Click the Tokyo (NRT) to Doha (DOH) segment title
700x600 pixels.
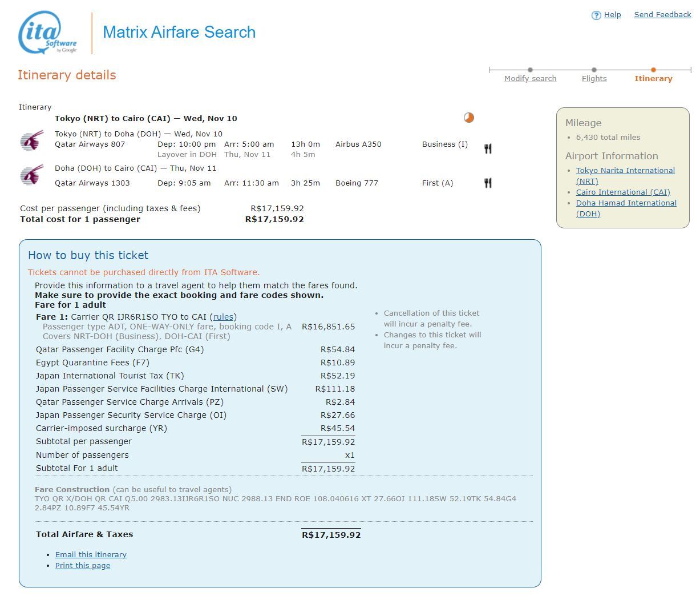[x=139, y=134]
